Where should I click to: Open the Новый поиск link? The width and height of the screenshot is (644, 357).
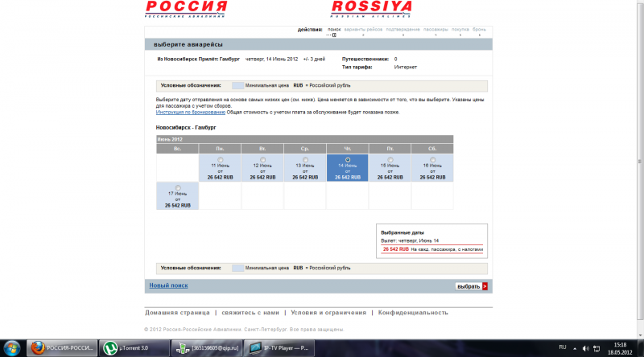(168, 285)
